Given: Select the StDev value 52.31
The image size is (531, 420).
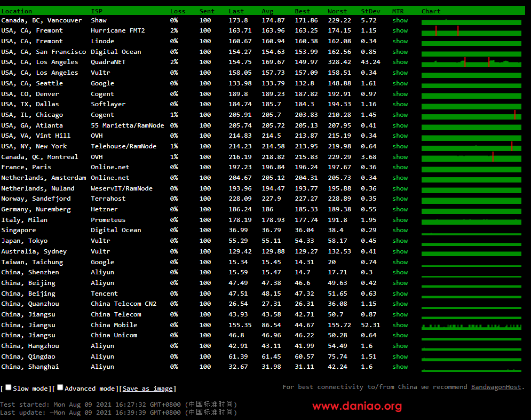Looking at the screenshot, I should point(370,325).
